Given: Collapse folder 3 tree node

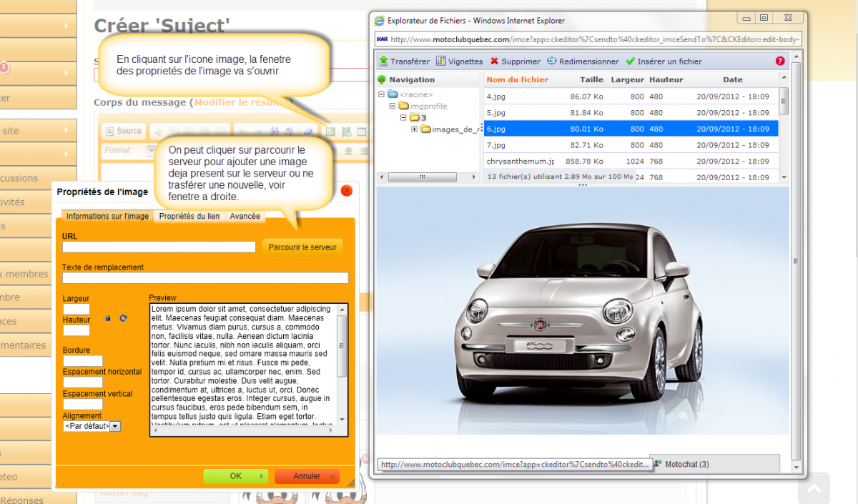Looking at the screenshot, I should pyautogui.click(x=403, y=117).
